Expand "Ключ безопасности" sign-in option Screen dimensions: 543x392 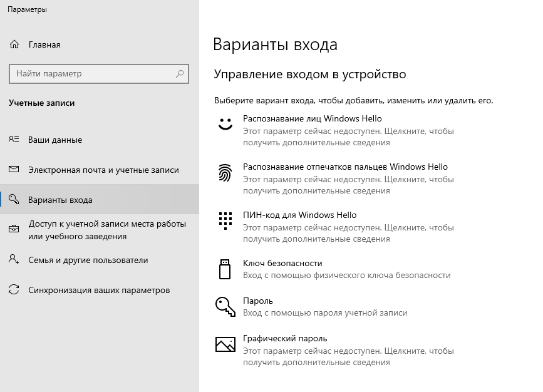(x=334, y=269)
